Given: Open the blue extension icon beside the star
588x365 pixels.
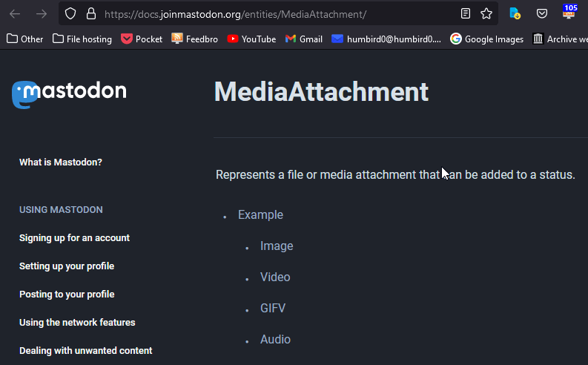Looking at the screenshot, I should tap(515, 13).
